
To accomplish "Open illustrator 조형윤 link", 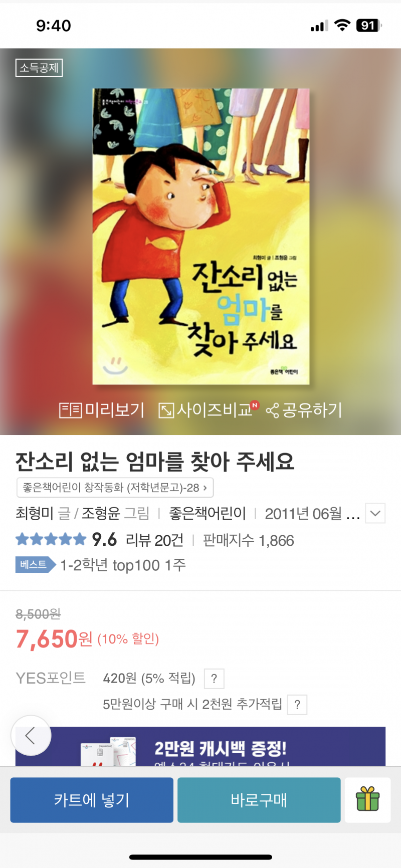I will click(x=101, y=513).
